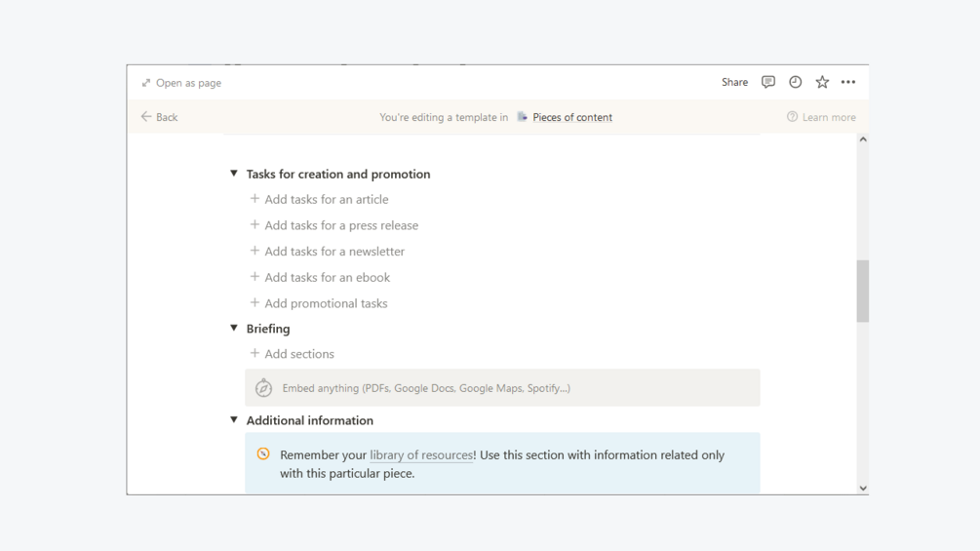The height and width of the screenshot is (551, 980).
Task: Open the library of resources link
Action: (x=421, y=455)
